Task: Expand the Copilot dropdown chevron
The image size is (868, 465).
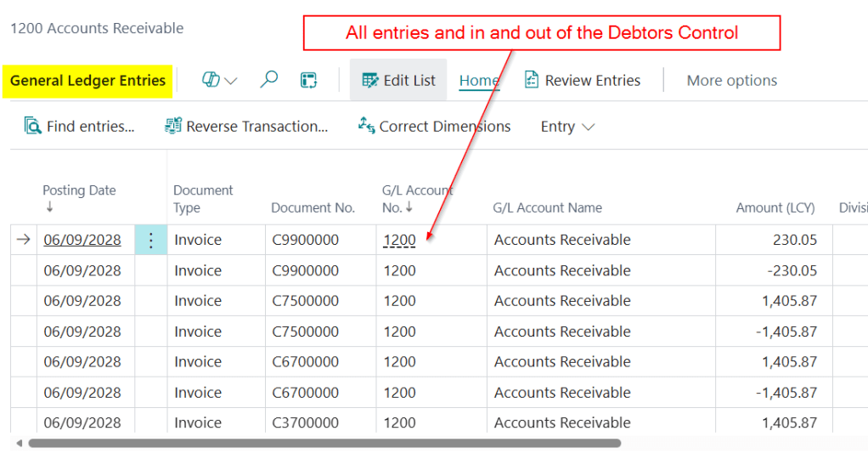Action: click(230, 81)
